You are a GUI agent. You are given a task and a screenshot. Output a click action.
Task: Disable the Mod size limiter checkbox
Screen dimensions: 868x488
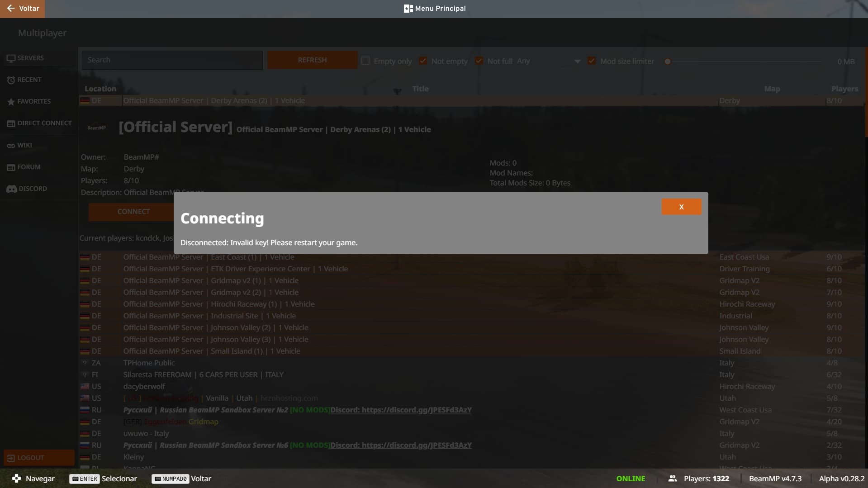pos(592,61)
